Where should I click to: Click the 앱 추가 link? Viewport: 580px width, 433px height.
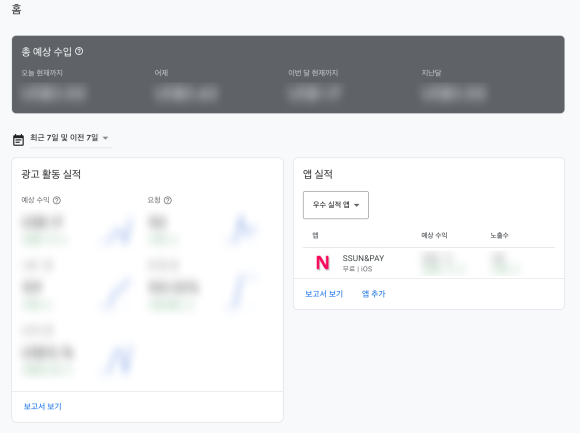[x=373, y=294]
